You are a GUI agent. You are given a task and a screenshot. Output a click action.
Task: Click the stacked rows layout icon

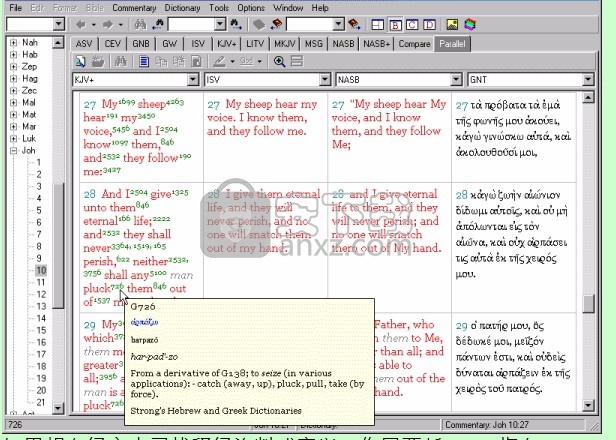[x=297, y=61]
